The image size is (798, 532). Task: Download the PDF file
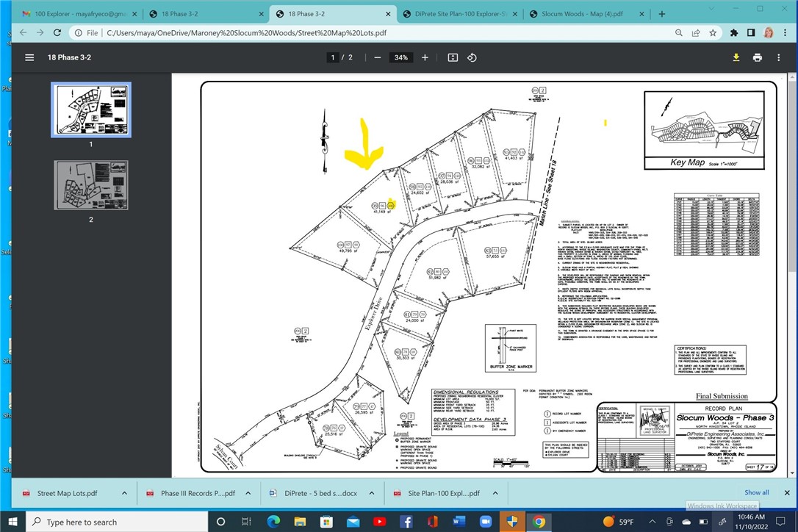pyautogui.click(x=736, y=57)
